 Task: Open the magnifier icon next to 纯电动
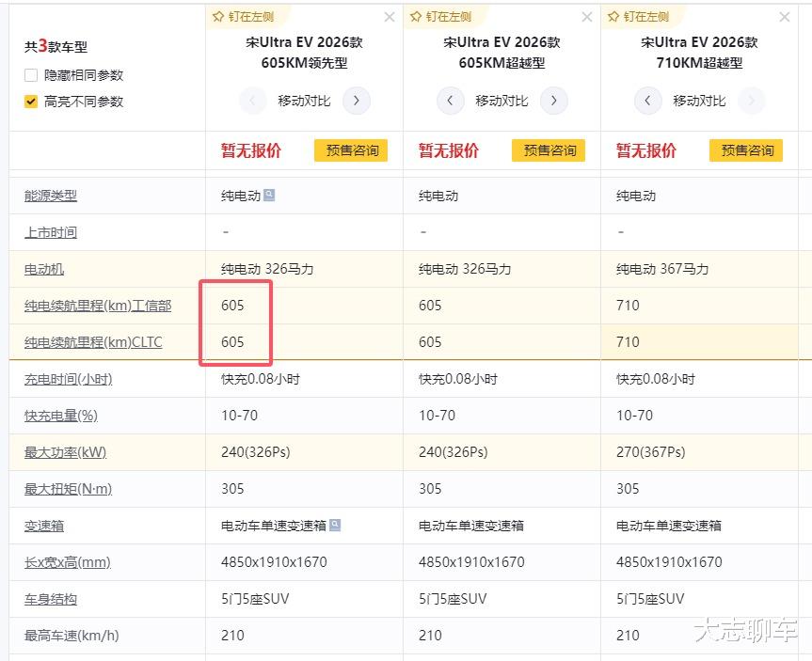coord(269,196)
